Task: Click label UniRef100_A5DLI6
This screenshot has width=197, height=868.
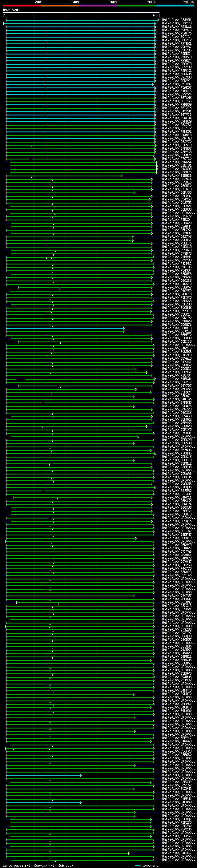Action: pyautogui.click(x=177, y=244)
